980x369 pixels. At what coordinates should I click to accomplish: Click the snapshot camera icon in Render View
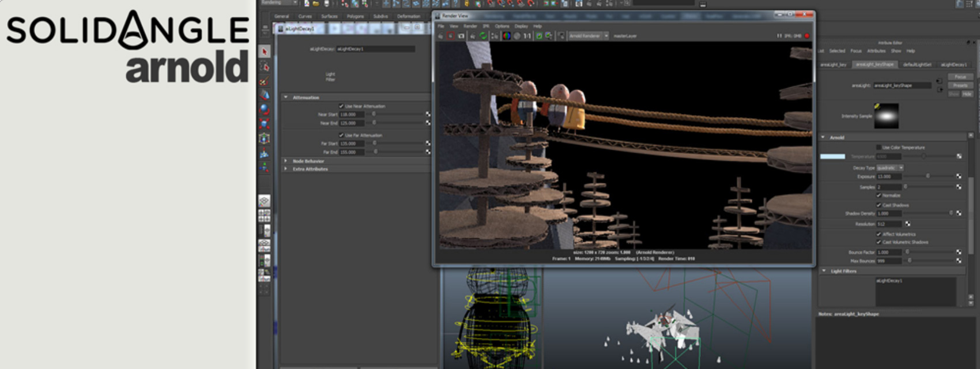[461, 36]
